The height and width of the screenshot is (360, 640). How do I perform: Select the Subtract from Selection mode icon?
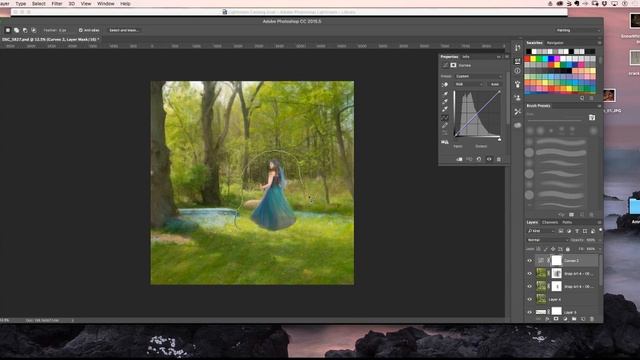point(25,30)
